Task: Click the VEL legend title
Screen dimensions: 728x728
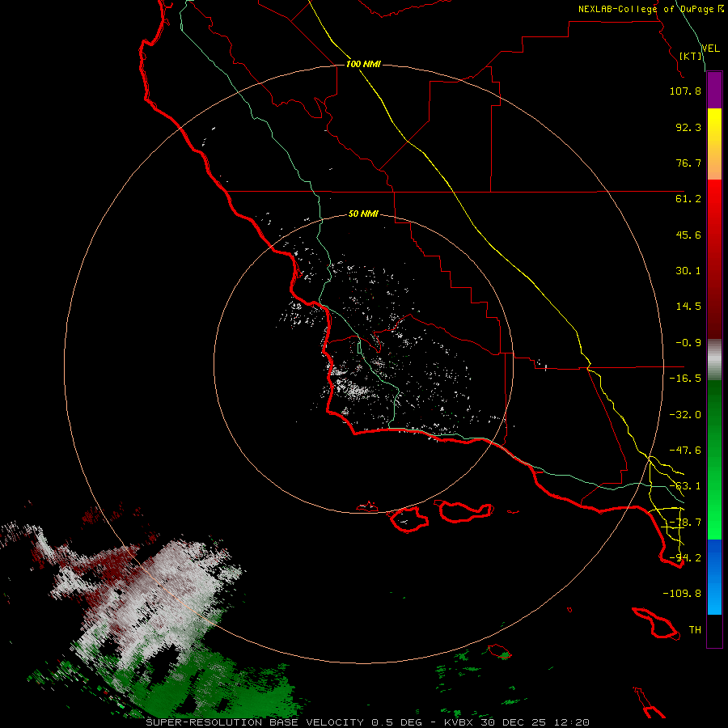Action: click(710, 48)
